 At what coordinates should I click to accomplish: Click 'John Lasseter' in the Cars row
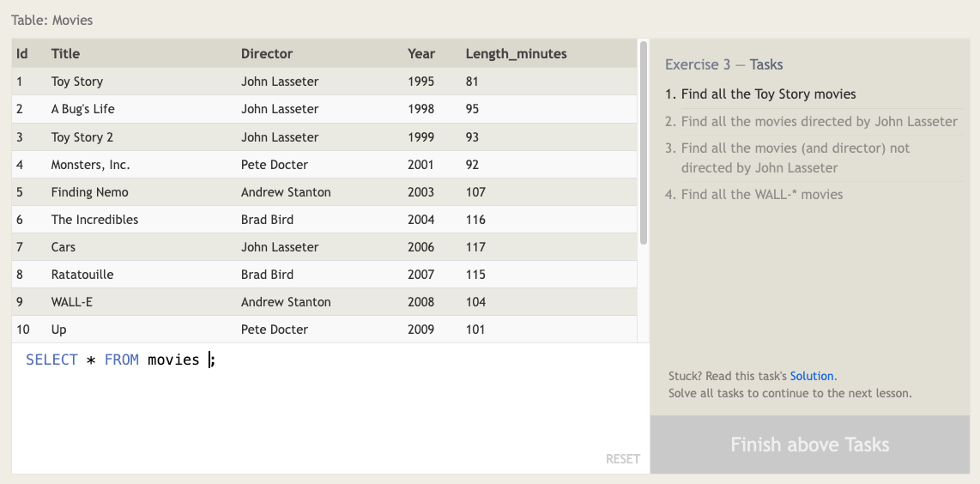tap(280, 247)
